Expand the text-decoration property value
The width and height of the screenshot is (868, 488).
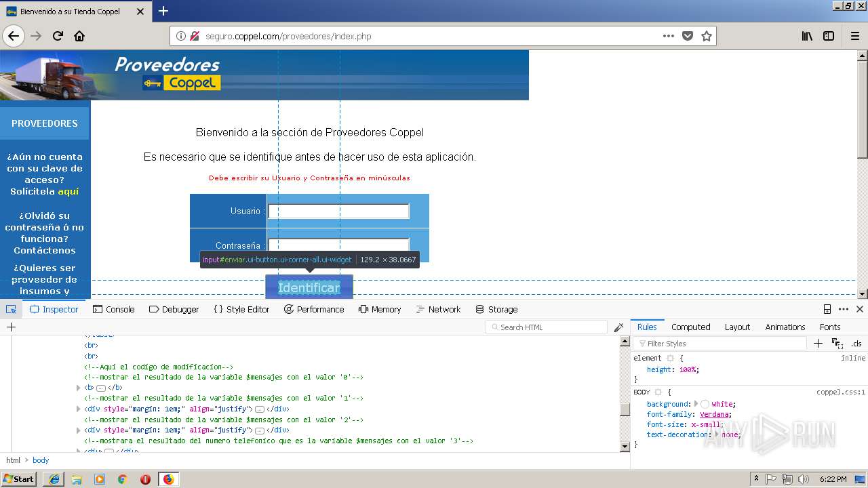click(716, 434)
